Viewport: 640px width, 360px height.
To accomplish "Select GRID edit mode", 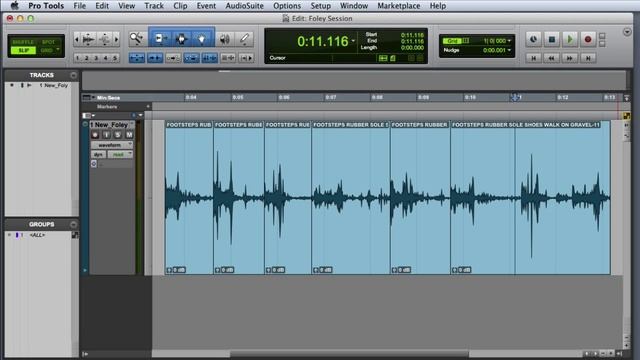I will tap(46, 50).
